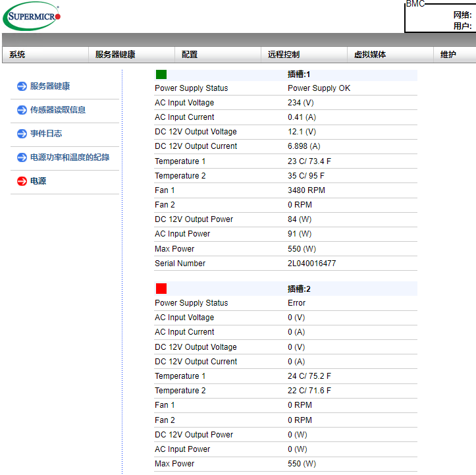Click the '91 (W)' AC input power value

click(300, 234)
